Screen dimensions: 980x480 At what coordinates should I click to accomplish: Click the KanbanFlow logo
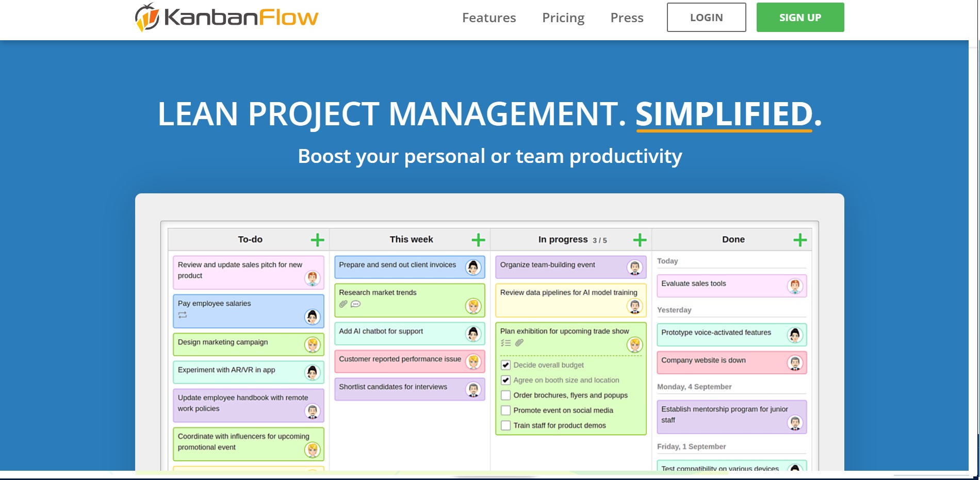click(x=227, y=16)
